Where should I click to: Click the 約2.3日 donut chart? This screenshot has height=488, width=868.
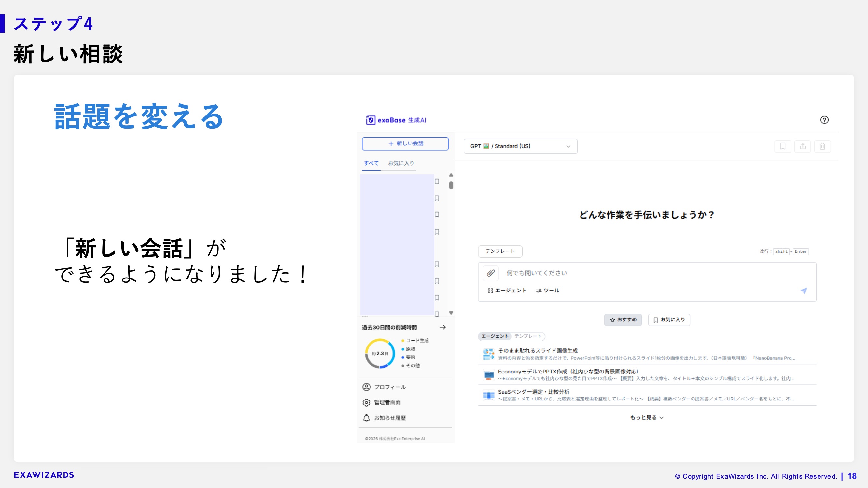point(380,353)
